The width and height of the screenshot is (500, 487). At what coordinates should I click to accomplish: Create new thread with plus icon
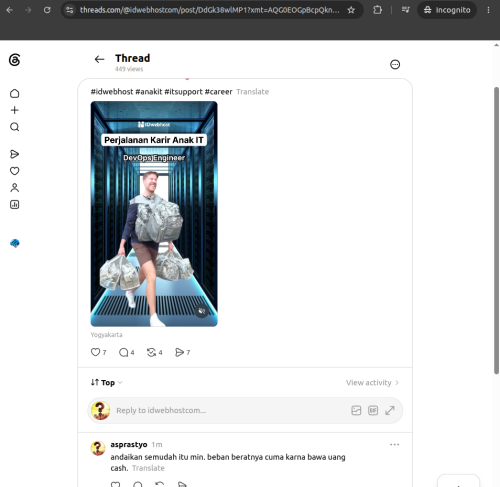14,110
